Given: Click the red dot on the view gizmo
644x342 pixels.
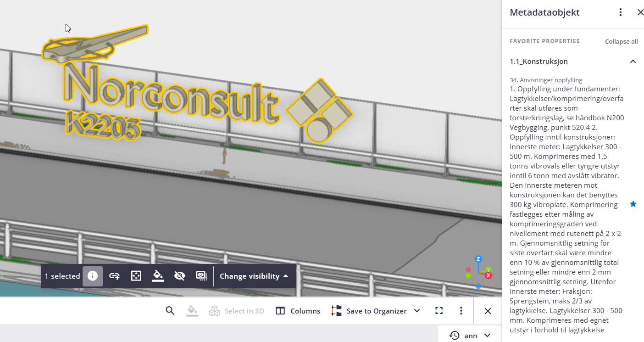Looking at the screenshot, I should click(x=468, y=270).
